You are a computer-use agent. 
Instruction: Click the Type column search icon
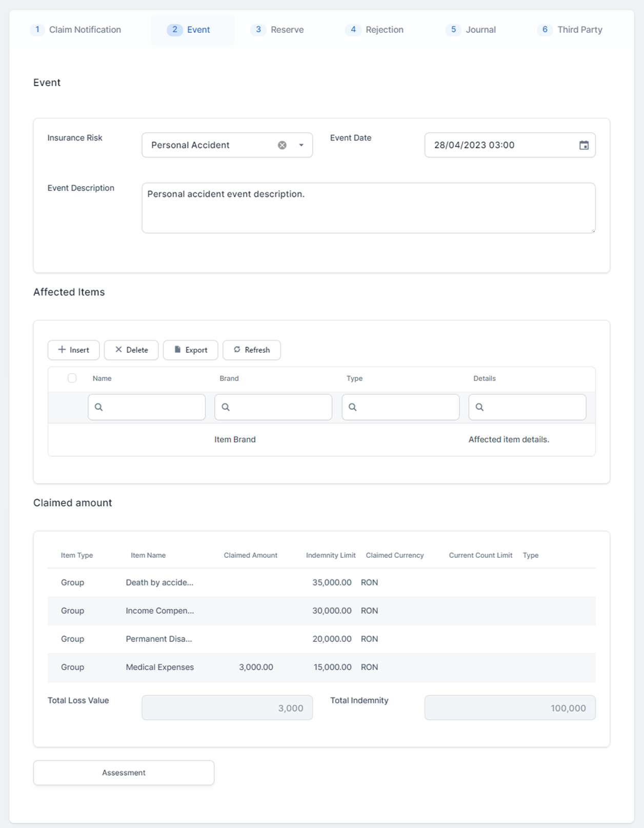(353, 407)
